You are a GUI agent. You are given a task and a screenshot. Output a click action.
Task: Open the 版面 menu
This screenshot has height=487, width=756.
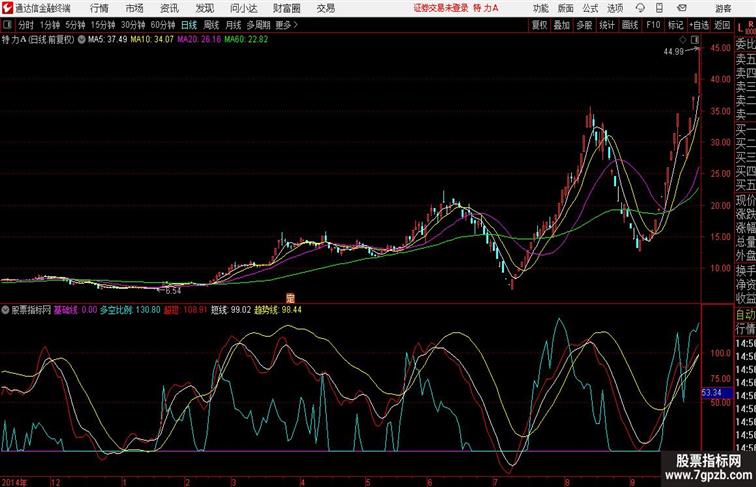click(565, 8)
